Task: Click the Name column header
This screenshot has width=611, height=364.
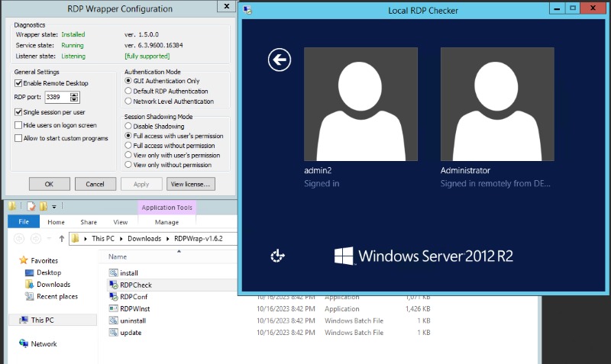Action: point(118,256)
